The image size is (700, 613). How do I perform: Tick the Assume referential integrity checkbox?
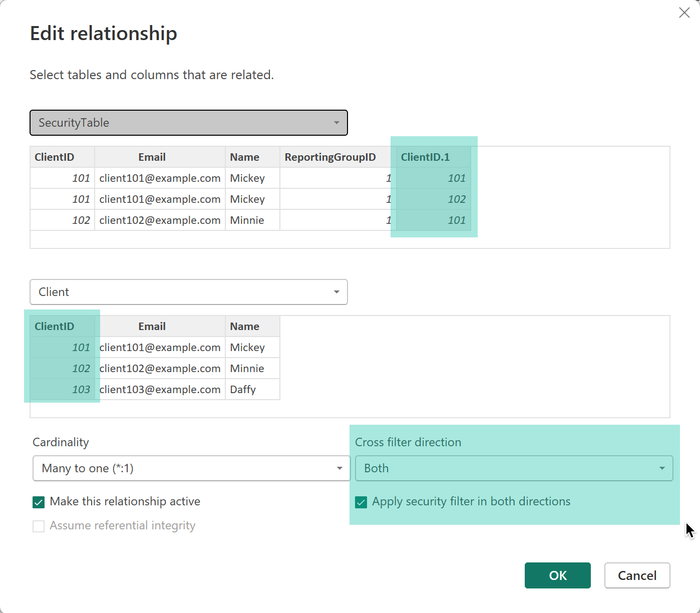point(39,526)
